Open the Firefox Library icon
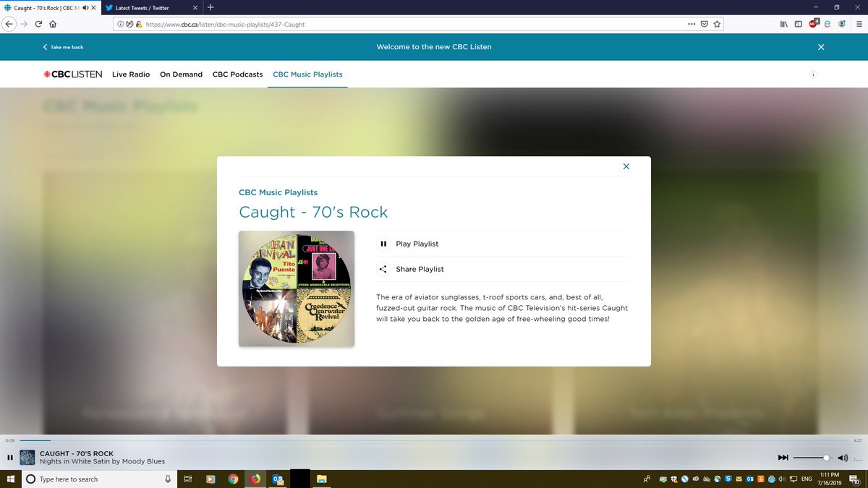The image size is (868, 488). coord(783,24)
